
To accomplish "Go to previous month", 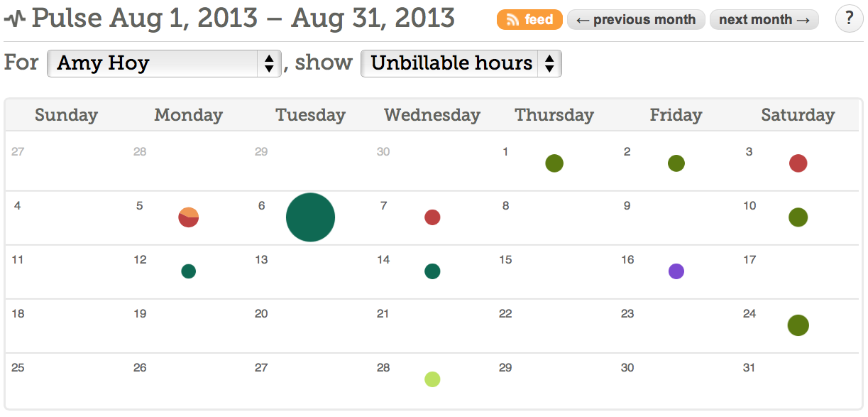I will (636, 20).
